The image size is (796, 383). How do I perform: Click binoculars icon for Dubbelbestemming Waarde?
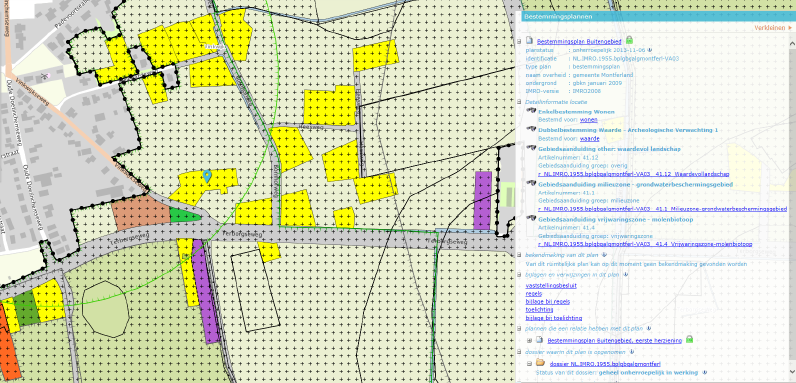pyautogui.click(x=532, y=130)
